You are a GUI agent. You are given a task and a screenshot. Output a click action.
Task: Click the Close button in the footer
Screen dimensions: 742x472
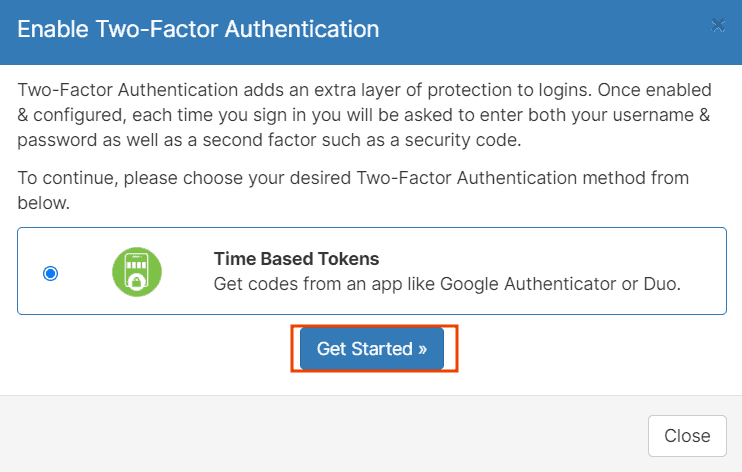click(x=687, y=436)
